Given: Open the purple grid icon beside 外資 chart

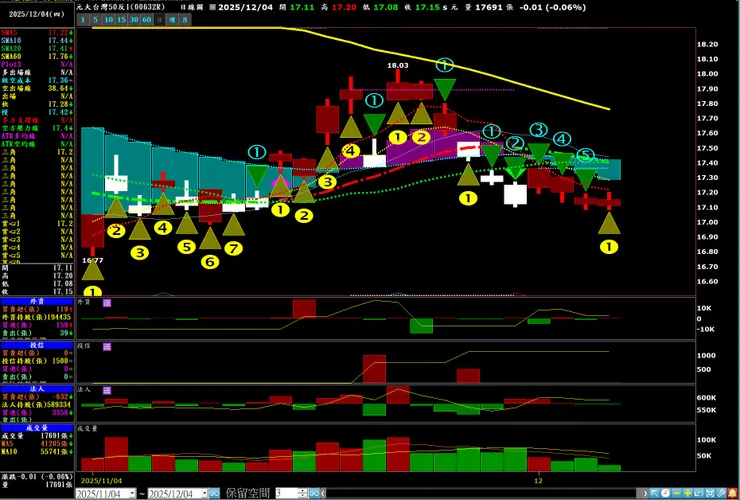Looking at the screenshot, I should coord(107,303).
